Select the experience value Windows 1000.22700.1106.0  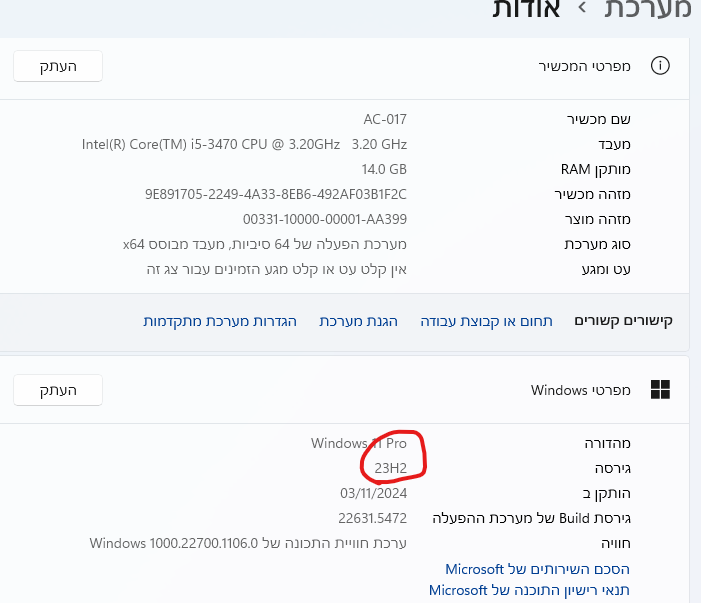(x=248, y=544)
